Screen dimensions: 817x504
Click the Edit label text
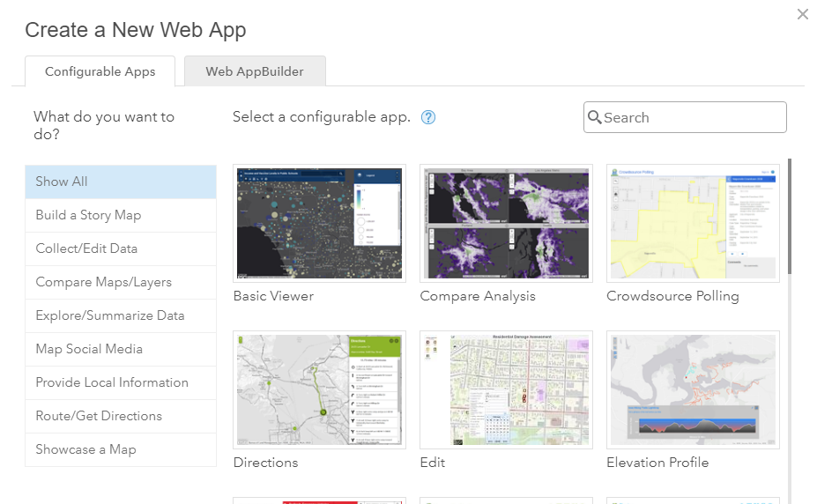[x=433, y=463]
